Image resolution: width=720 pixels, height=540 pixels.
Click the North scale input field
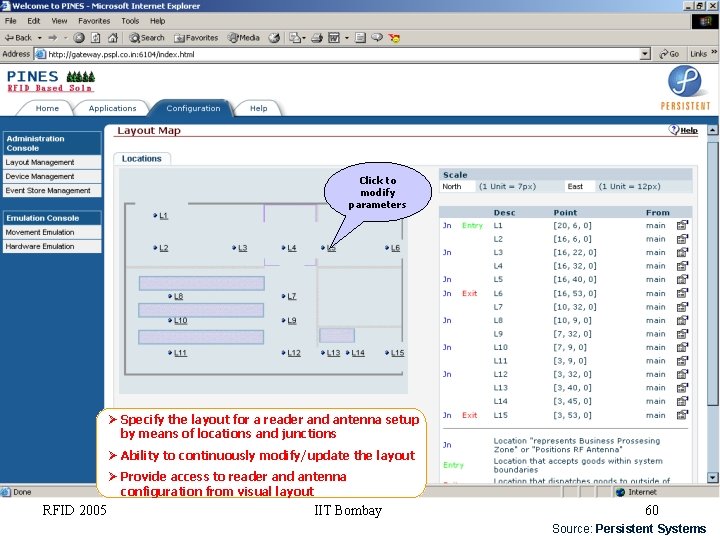point(458,186)
